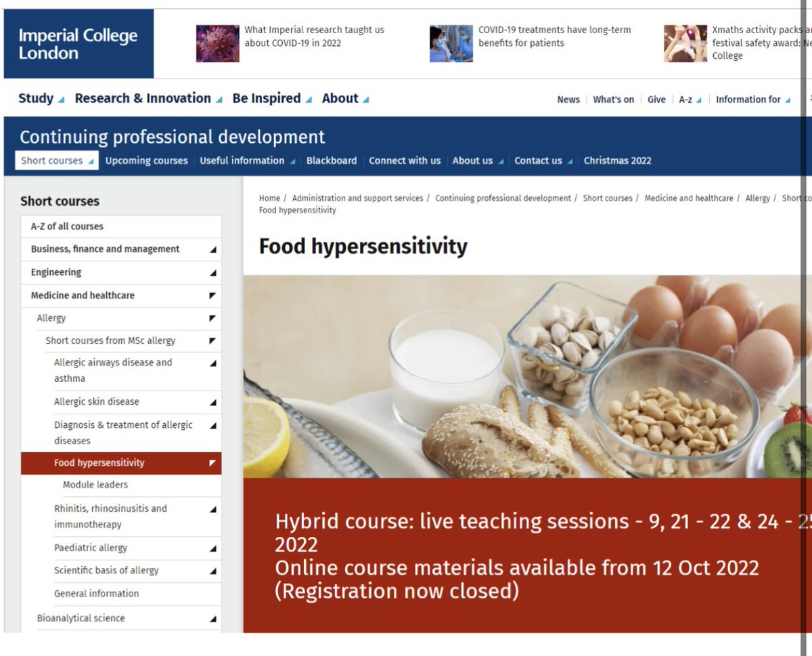This screenshot has width=812, height=656.
Task: Open Diagnosis & treatment of allergic diseases
Action: 123,433
